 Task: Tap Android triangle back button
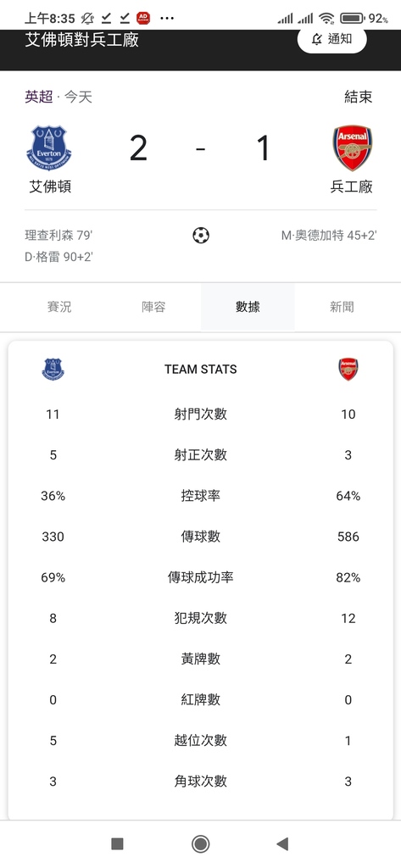click(x=282, y=843)
